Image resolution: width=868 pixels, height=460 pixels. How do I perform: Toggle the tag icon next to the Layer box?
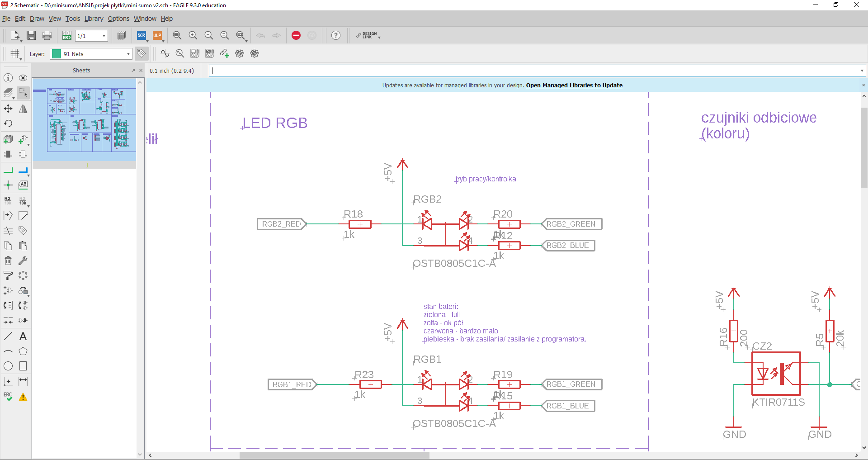(x=142, y=53)
